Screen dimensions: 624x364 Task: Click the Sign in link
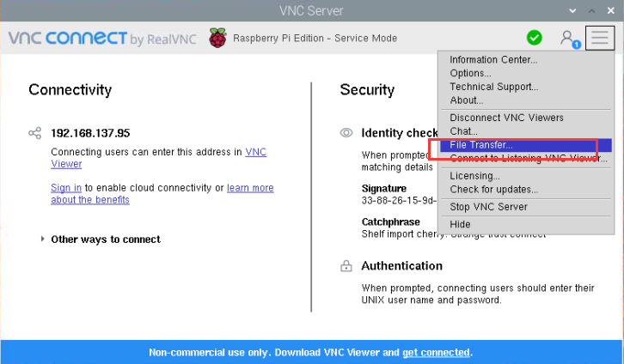point(66,188)
